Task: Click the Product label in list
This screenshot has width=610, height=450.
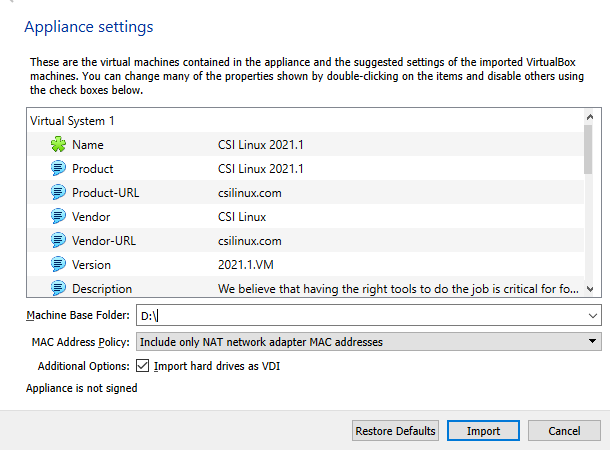Action: coord(93,169)
